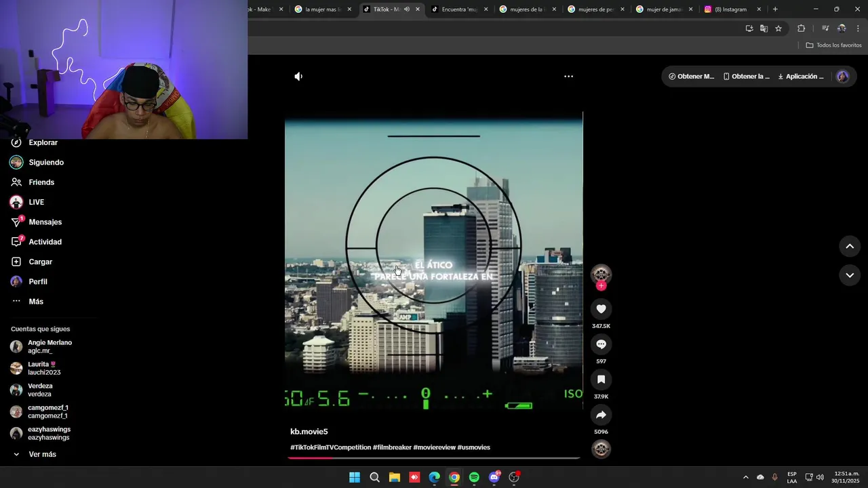868x488 pixels.
Task: Open the media control icon in toolbar
Action: pyautogui.click(x=825, y=28)
